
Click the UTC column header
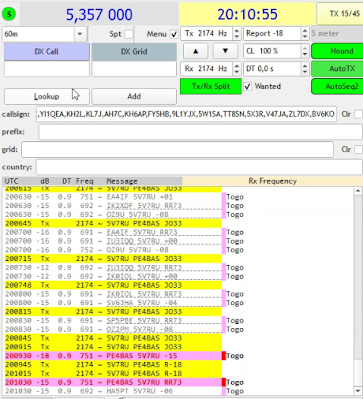(x=12, y=181)
